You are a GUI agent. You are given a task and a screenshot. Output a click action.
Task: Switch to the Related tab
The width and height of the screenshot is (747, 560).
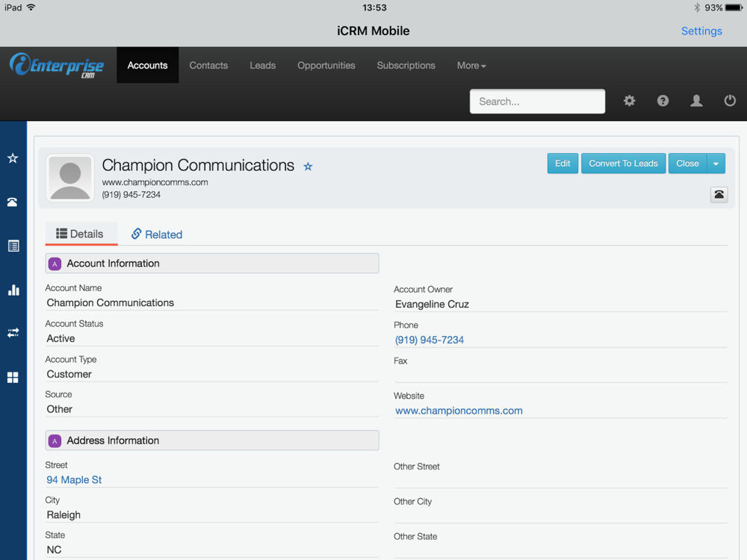click(157, 234)
